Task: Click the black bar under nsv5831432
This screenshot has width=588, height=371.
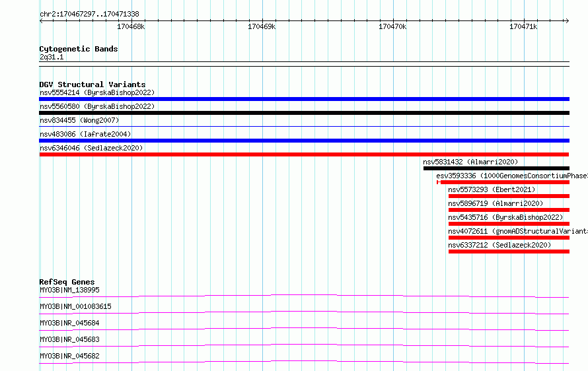Action: (496, 168)
